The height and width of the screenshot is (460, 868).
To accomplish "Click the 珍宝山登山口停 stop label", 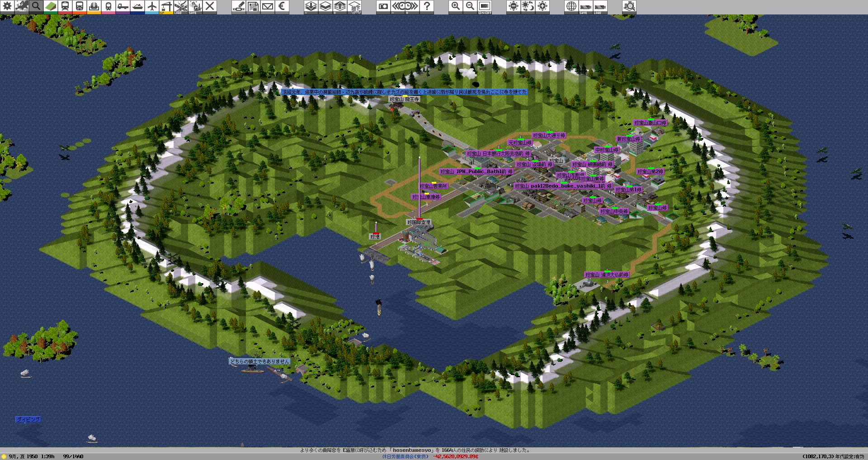I will click(651, 123).
